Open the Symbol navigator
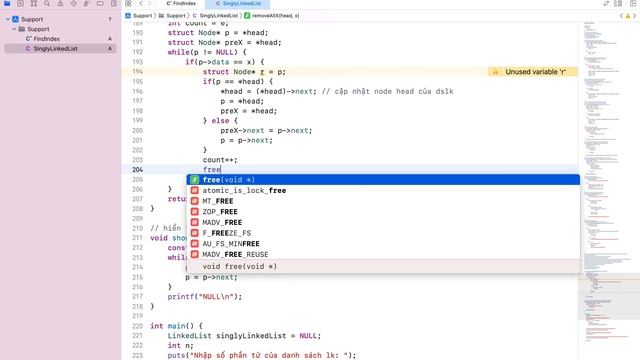 coord(34,3)
